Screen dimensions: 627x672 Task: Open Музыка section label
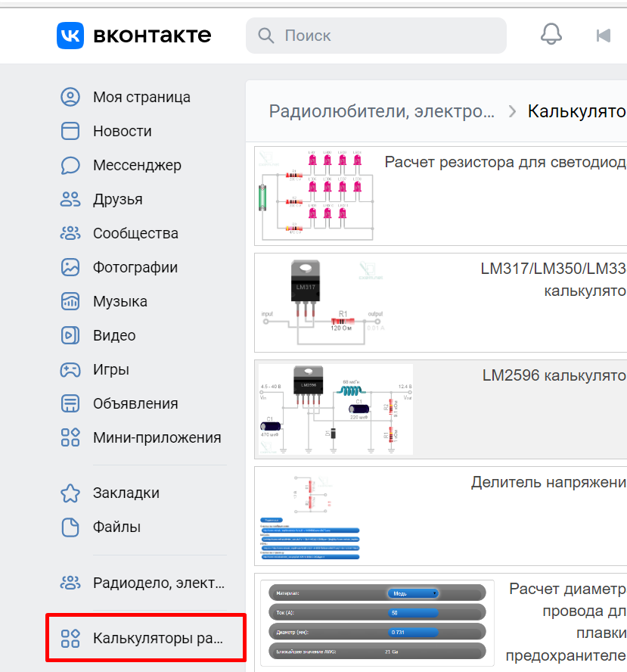(x=120, y=301)
